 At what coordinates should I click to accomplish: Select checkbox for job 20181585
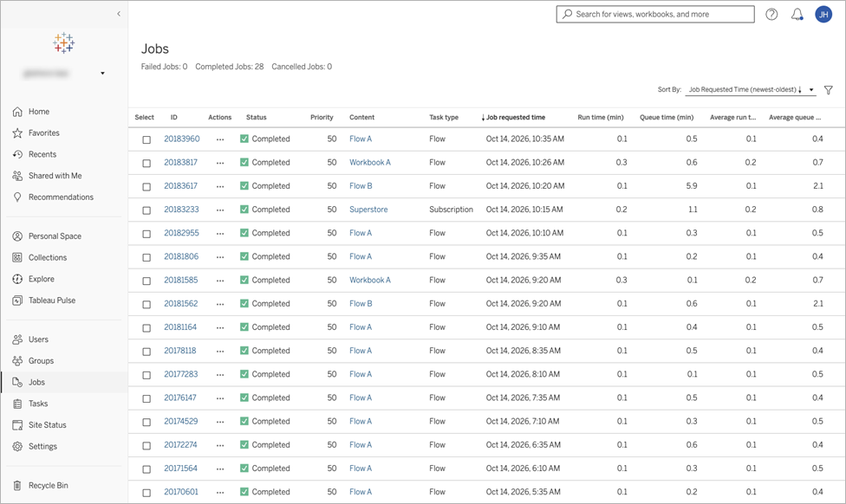146,281
